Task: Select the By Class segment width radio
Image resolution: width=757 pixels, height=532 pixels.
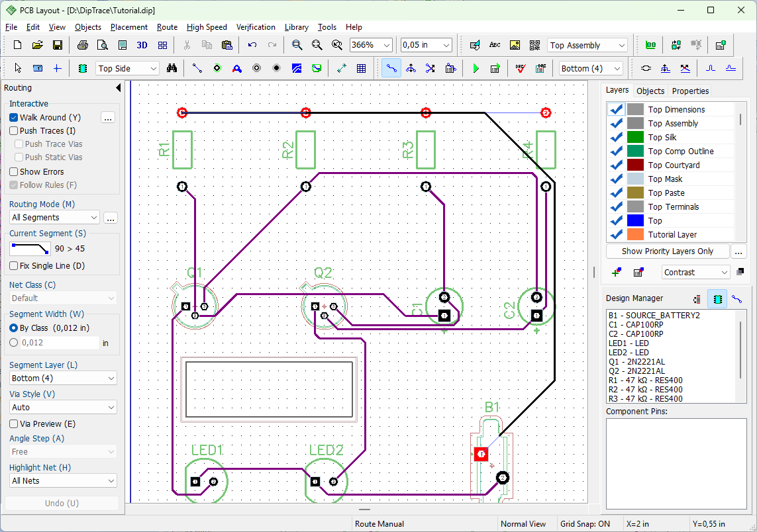Action: [x=13, y=328]
